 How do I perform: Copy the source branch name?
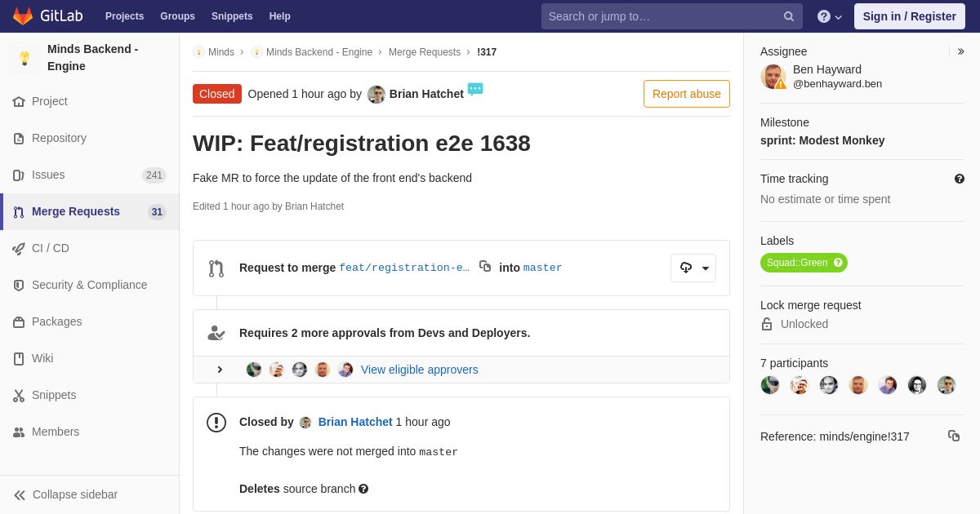(485, 266)
